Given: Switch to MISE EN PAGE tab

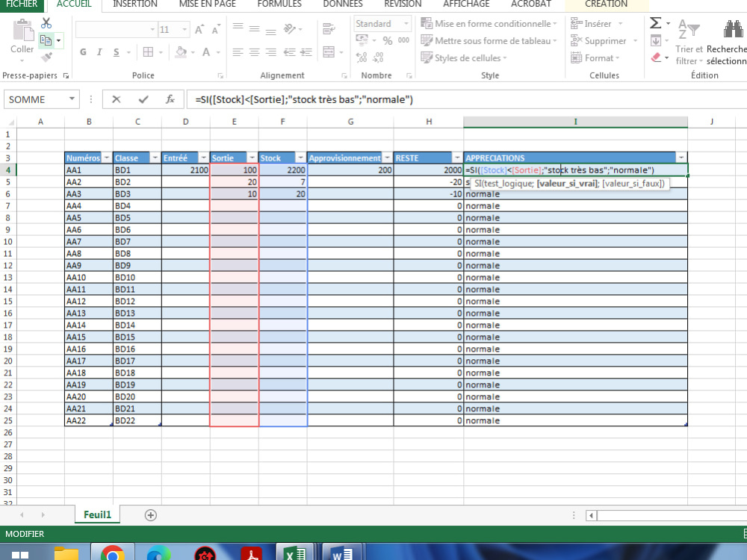Looking at the screenshot, I should tap(207, 4).
